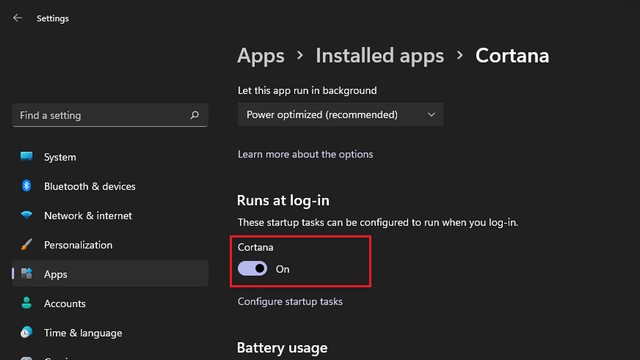Go back to Installed apps breadcrumb
This screenshot has width=640, height=360.
pyautogui.click(x=380, y=56)
